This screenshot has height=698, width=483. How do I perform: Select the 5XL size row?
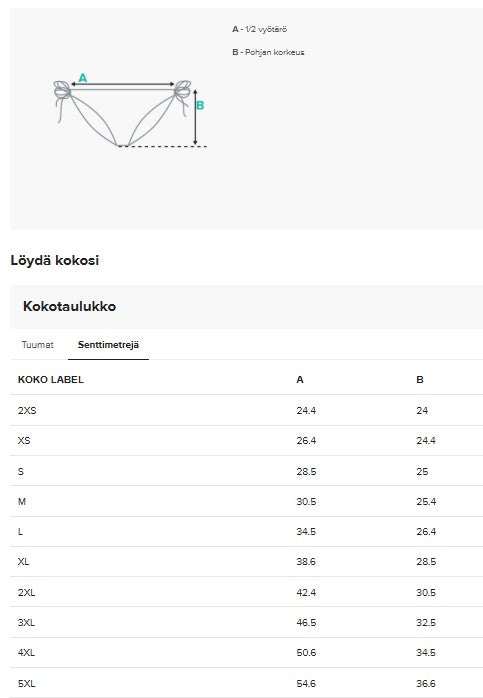coord(246,683)
